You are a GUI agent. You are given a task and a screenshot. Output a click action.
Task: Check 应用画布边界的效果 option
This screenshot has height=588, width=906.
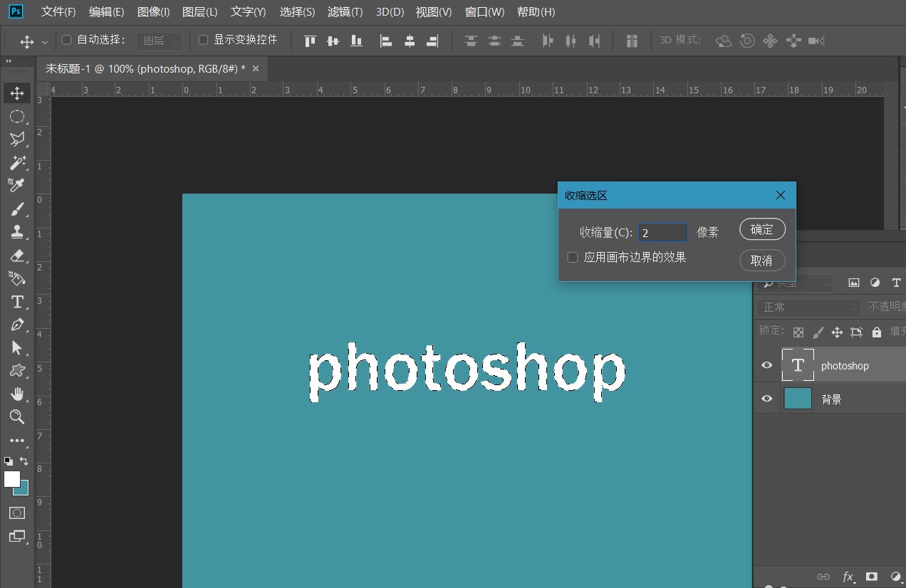click(x=572, y=257)
